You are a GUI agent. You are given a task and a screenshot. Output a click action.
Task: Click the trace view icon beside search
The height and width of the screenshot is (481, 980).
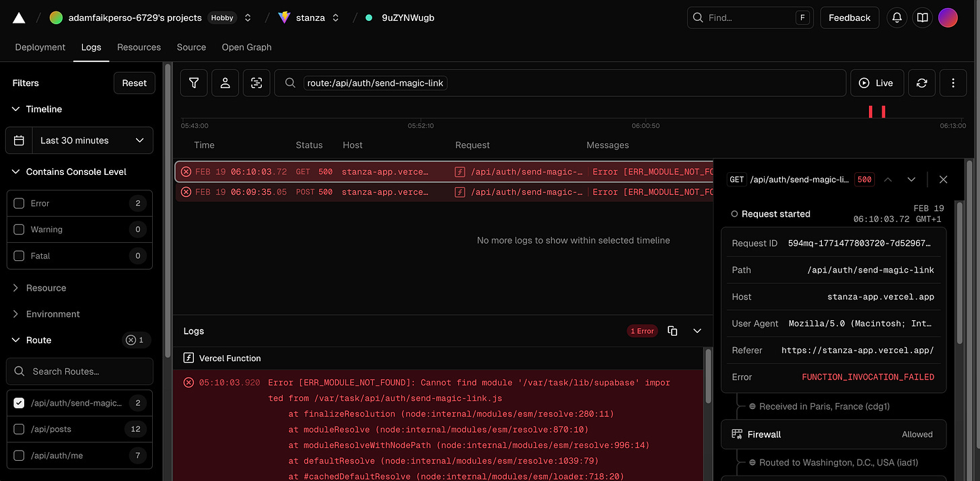(x=256, y=82)
